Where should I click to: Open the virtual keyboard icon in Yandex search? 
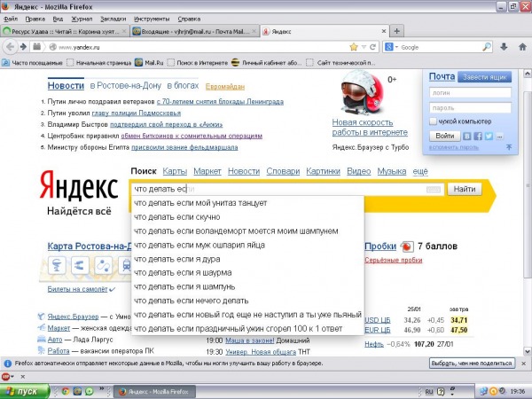click(434, 190)
